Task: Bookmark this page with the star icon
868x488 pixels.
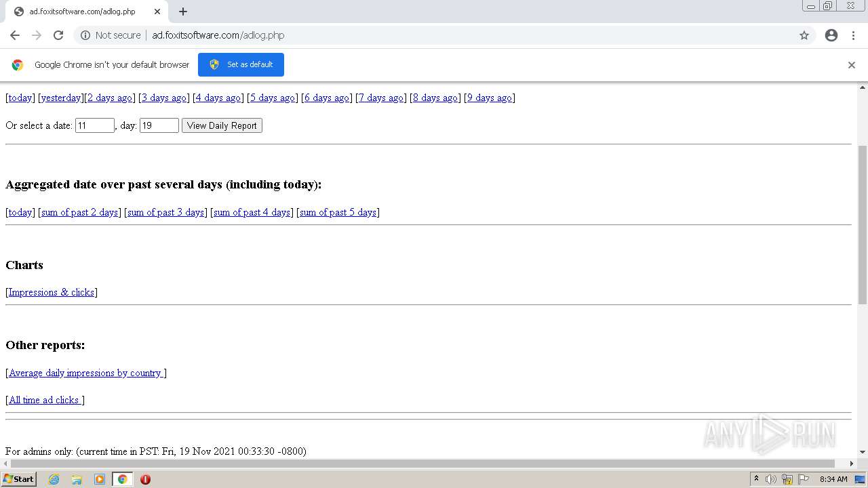Action: pyautogui.click(x=804, y=35)
